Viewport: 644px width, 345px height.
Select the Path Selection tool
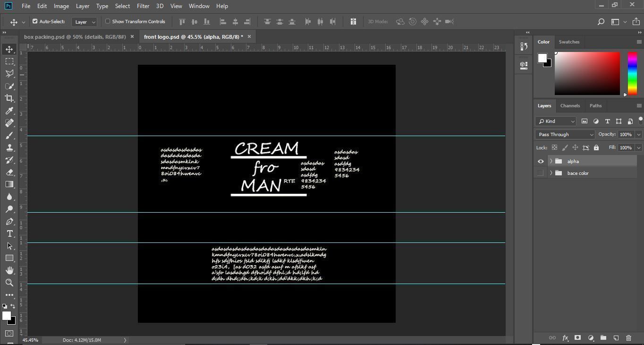click(x=9, y=246)
